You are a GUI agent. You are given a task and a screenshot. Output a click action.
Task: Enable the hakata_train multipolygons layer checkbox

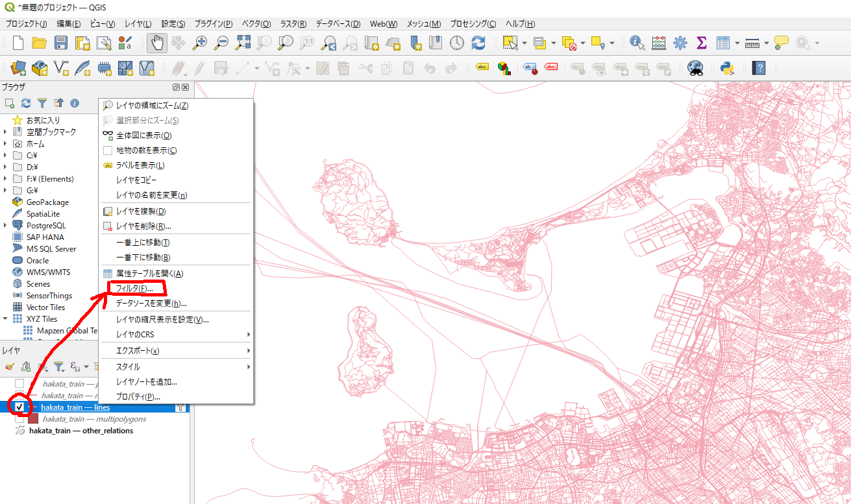coord(19,419)
